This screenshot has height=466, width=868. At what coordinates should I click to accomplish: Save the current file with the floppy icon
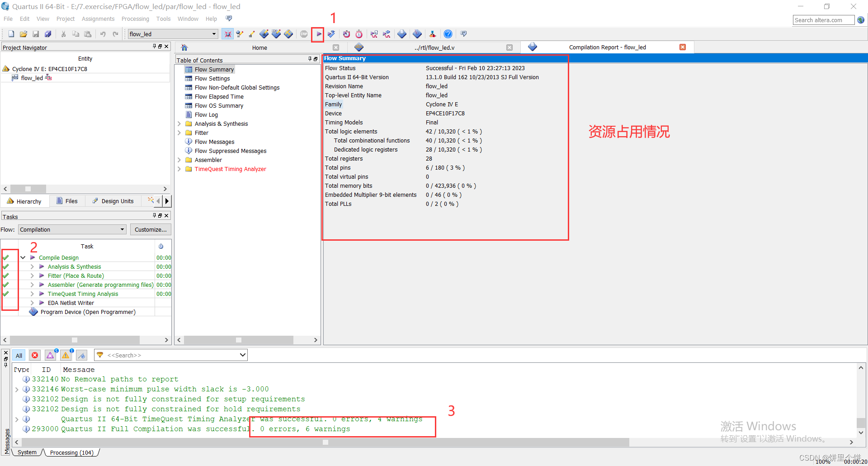36,34
